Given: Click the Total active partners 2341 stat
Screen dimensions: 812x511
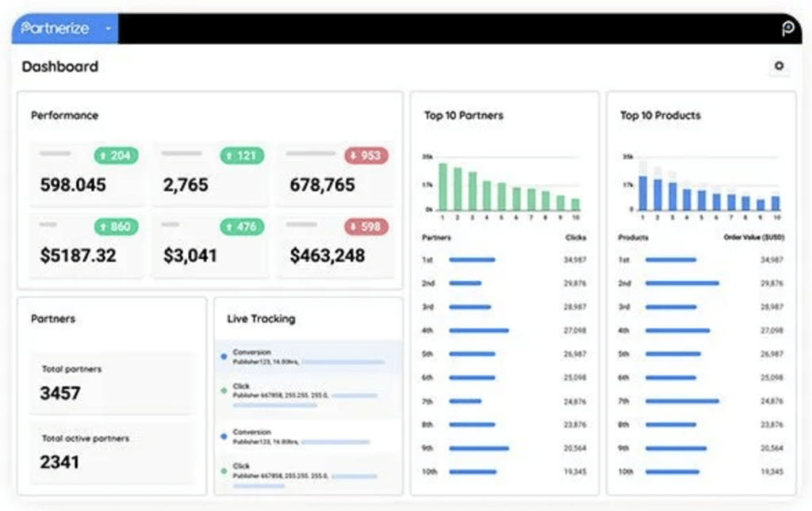Looking at the screenshot, I should (x=67, y=452).
